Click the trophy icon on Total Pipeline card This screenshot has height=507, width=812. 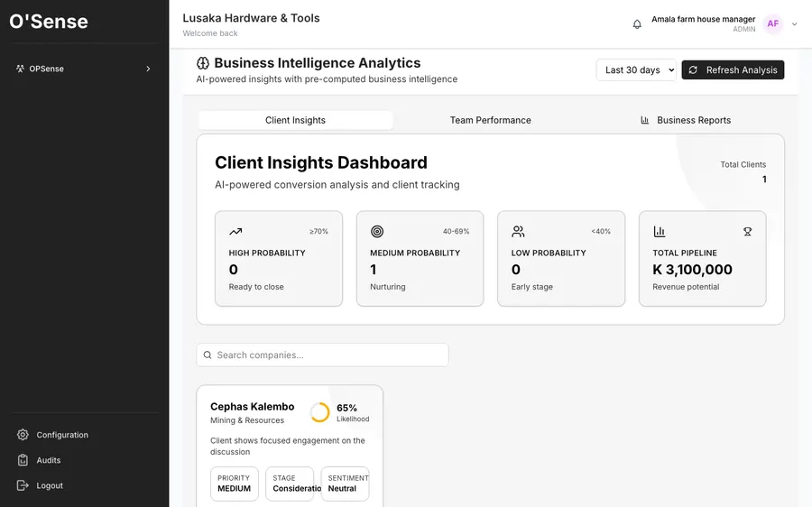(747, 232)
